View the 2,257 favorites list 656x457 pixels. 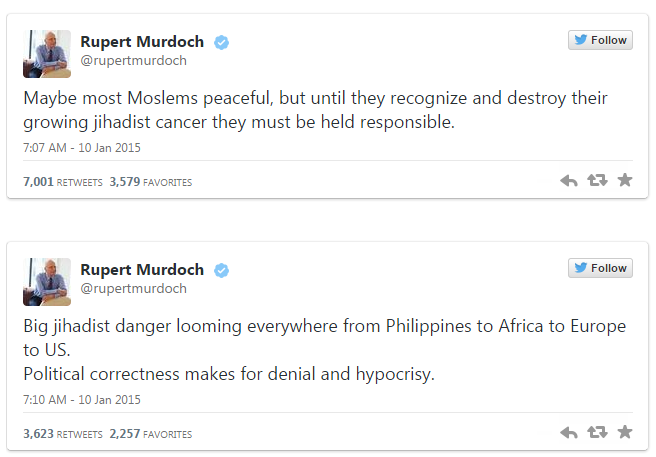tap(151, 434)
